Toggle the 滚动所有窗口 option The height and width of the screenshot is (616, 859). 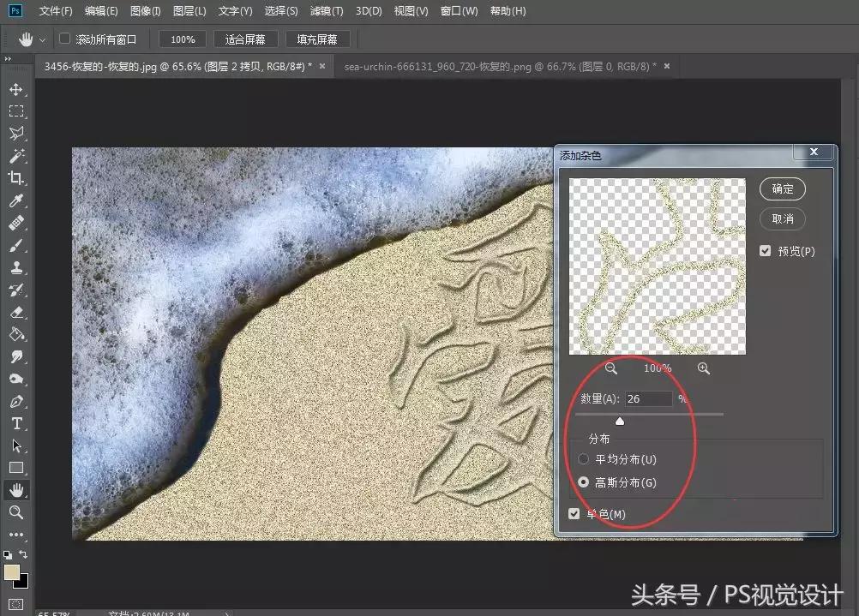click(64, 39)
